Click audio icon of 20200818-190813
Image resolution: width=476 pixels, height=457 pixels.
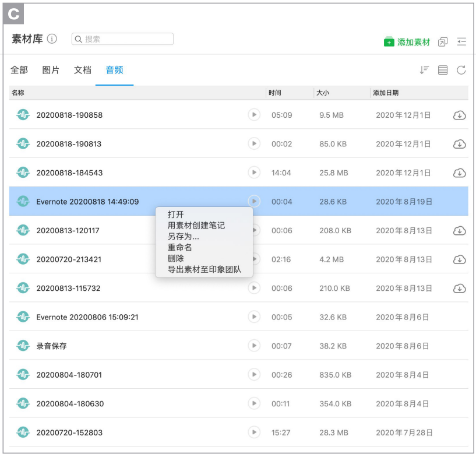(23, 143)
